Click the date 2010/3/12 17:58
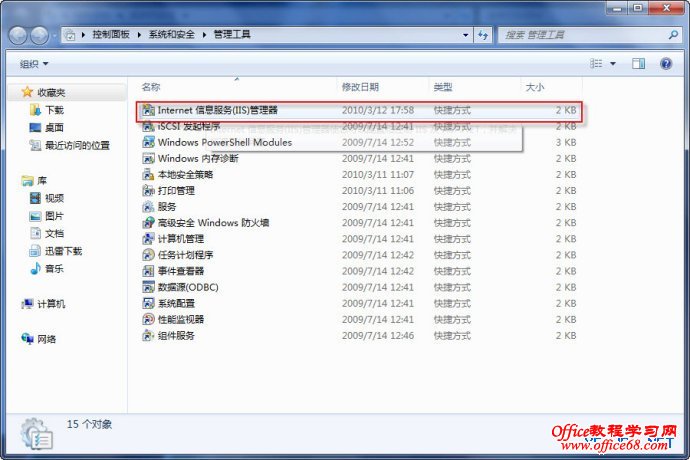This screenshot has width=690, height=460. coord(378,110)
